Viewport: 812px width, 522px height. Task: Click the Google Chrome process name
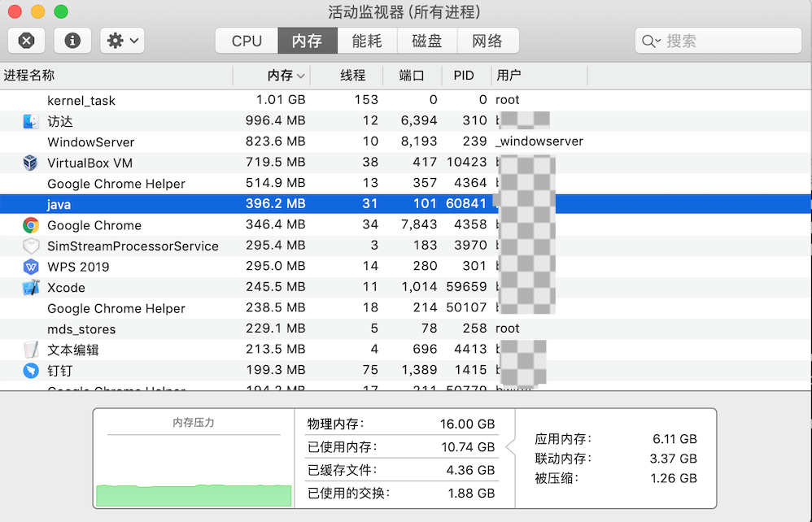(x=94, y=225)
